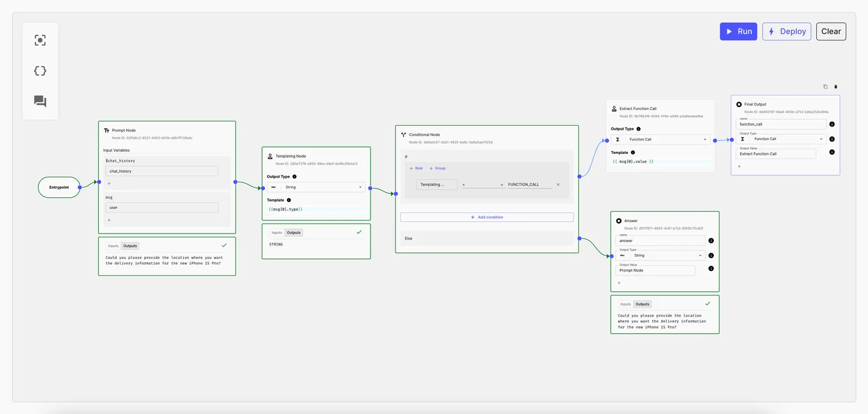Open Extract Function Call Output Type dropdown
Screen dimensions: 868x414
click(660, 139)
